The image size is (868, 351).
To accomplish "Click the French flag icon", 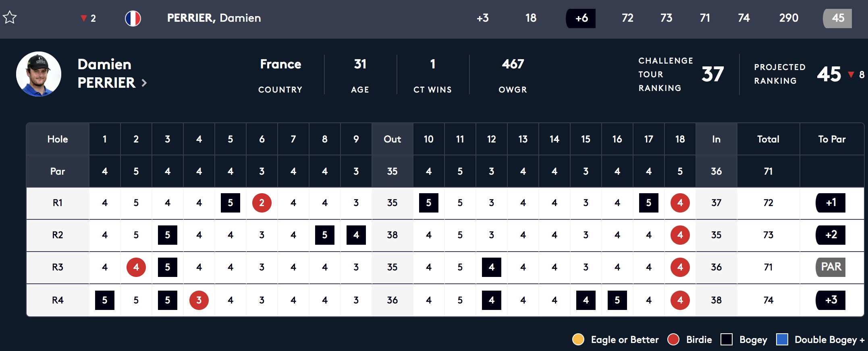I will pyautogui.click(x=133, y=18).
